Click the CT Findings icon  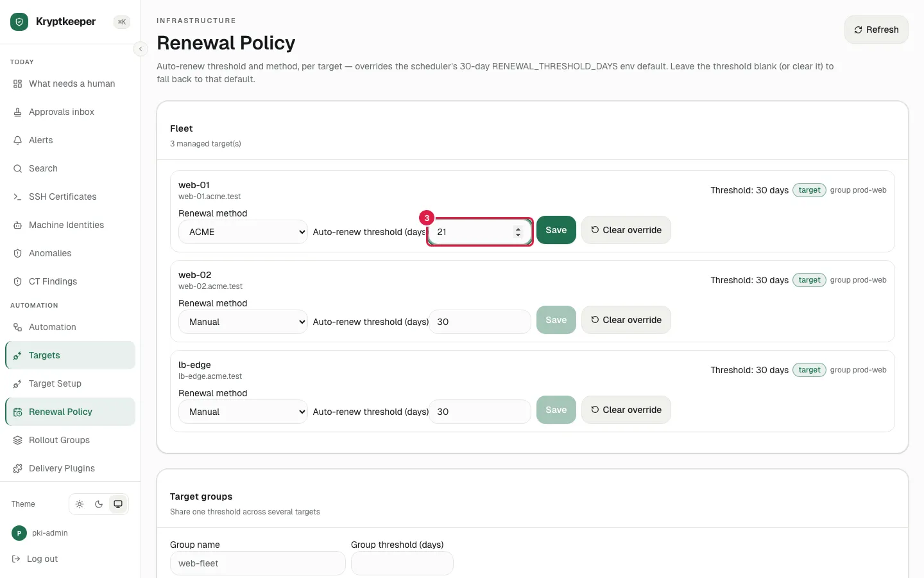17,281
